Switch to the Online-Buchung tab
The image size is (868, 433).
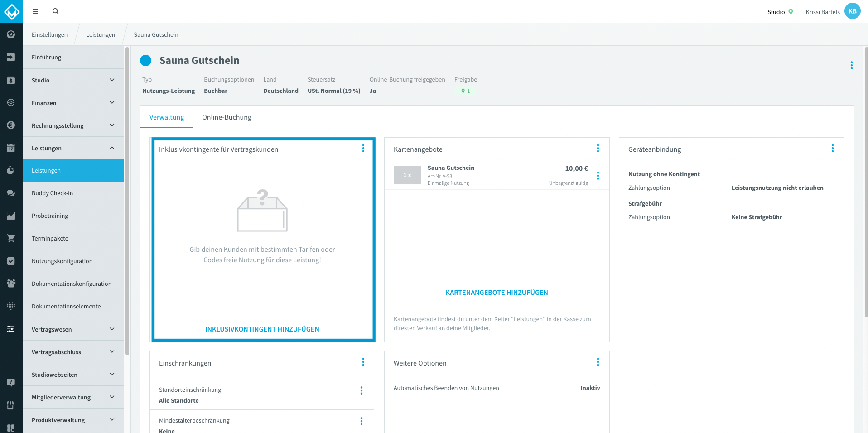point(227,117)
